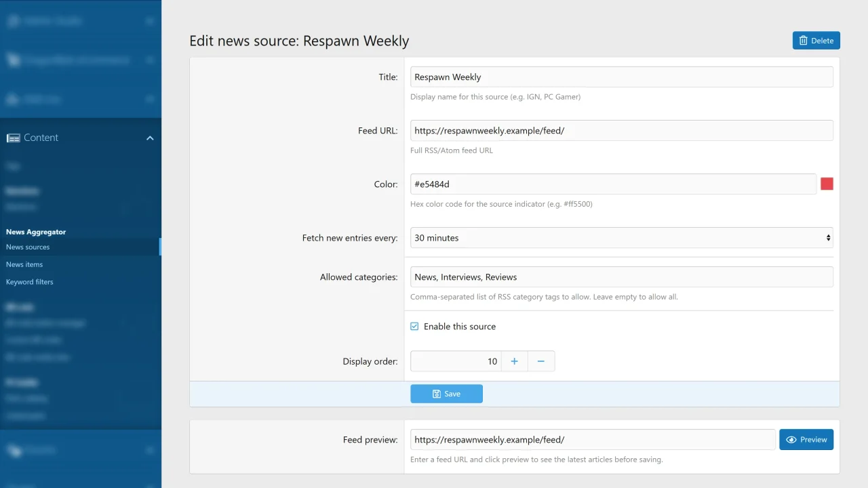Image resolution: width=868 pixels, height=488 pixels.
Task: Toggle the Enable this source checkbox
Action: 414,326
